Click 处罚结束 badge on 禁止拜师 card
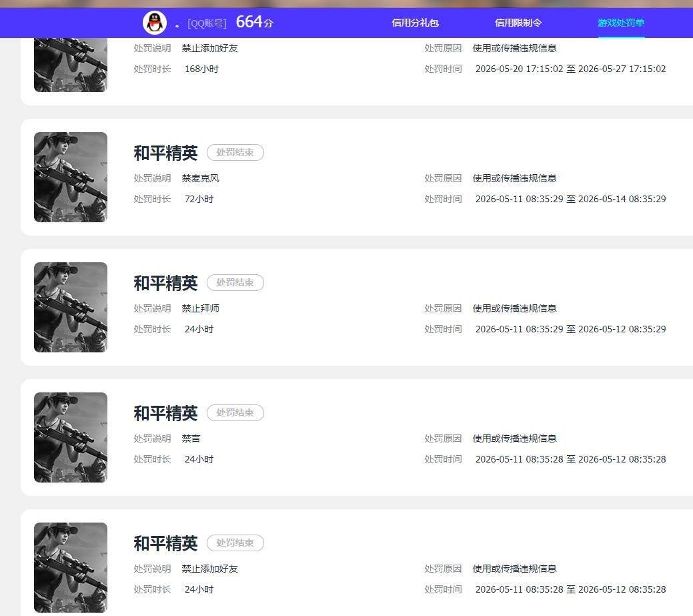Viewport: 693px width, 616px height. click(235, 282)
